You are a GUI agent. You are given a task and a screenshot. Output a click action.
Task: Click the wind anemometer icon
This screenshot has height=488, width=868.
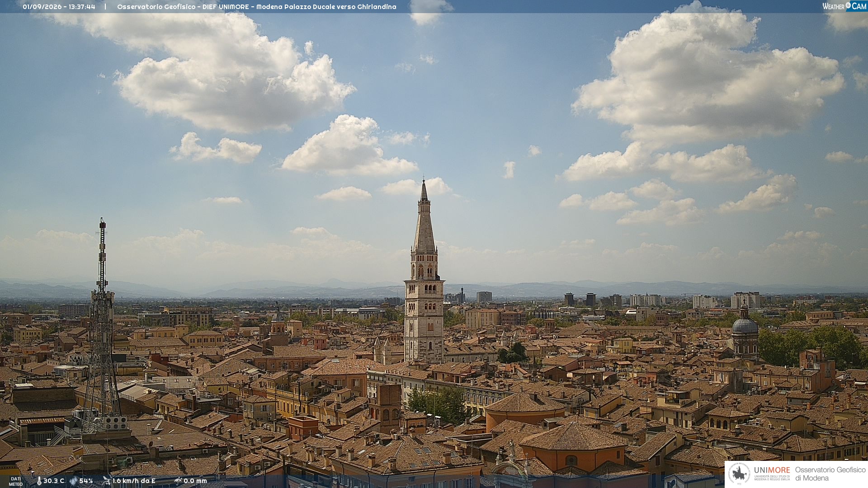click(x=107, y=480)
